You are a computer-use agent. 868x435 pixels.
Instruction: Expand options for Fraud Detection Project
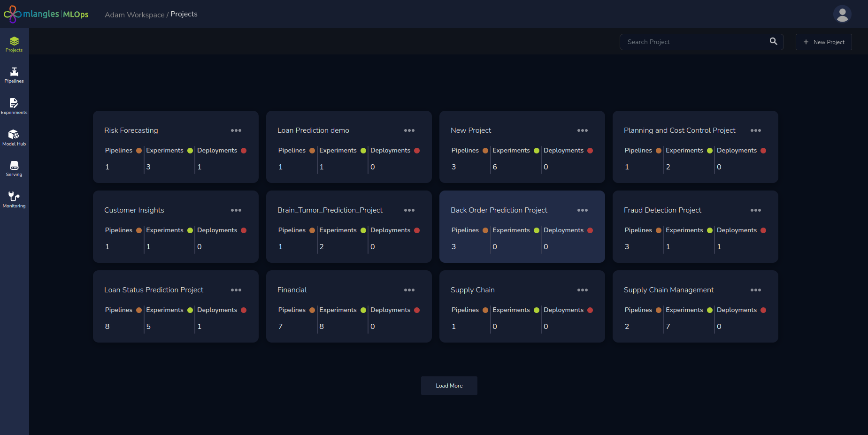(755, 210)
